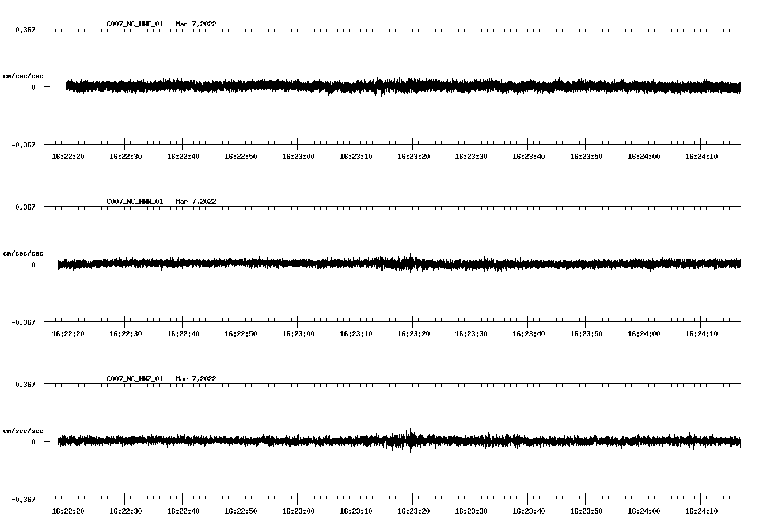
Task: Click the 0 baseline label of HNN plot
Action: [x=33, y=264]
